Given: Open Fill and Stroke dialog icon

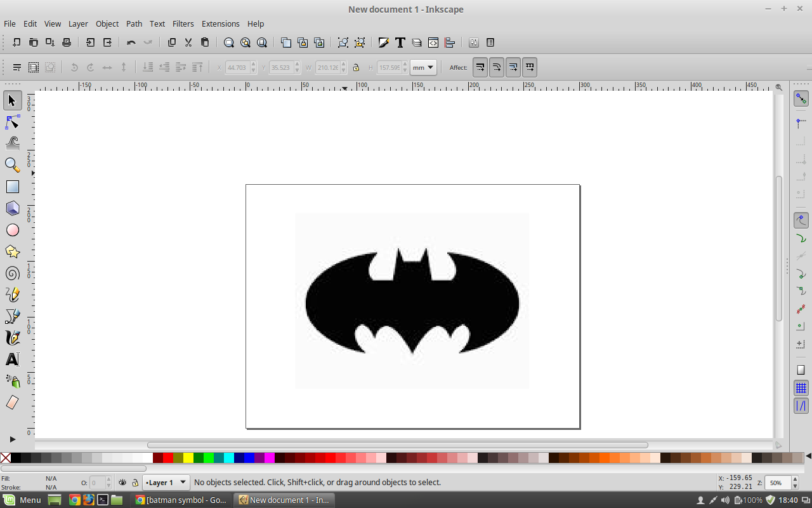Looking at the screenshot, I should point(384,43).
